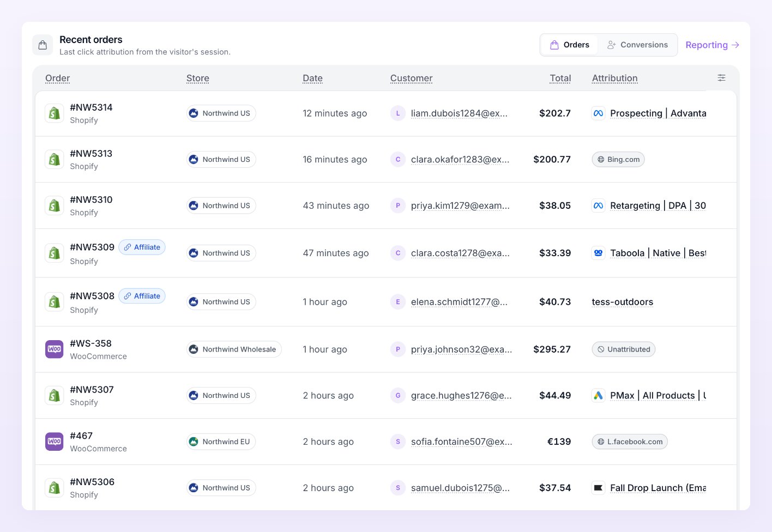Click the Affiliate badge on order #NW5309
This screenshot has width=772, height=532.
142,247
